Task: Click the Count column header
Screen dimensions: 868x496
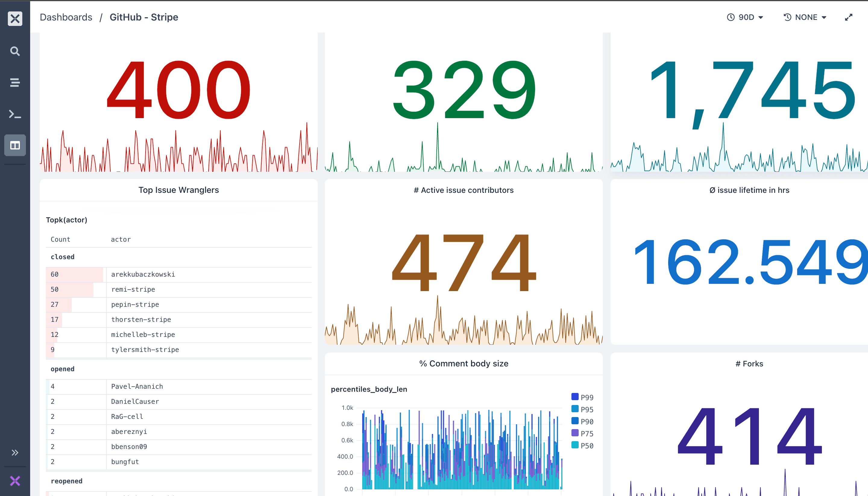Action: pyautogui.click(x=60, y=240)
